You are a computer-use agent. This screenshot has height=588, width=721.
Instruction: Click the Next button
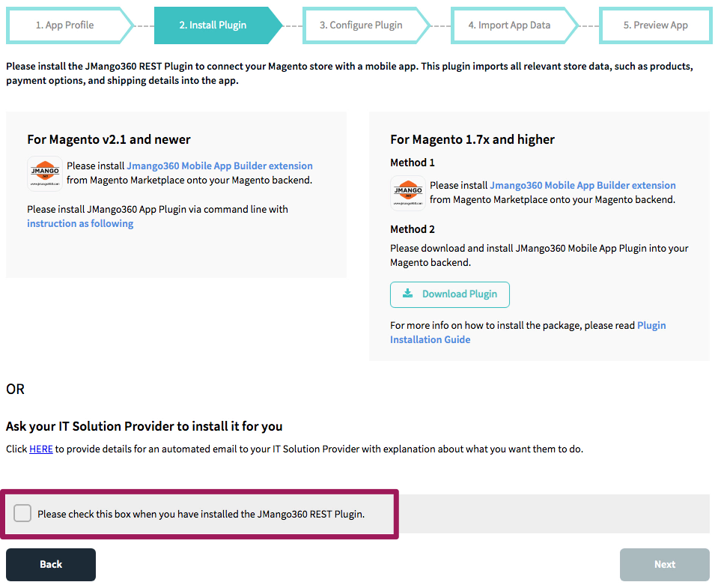[x=664, y=565]
